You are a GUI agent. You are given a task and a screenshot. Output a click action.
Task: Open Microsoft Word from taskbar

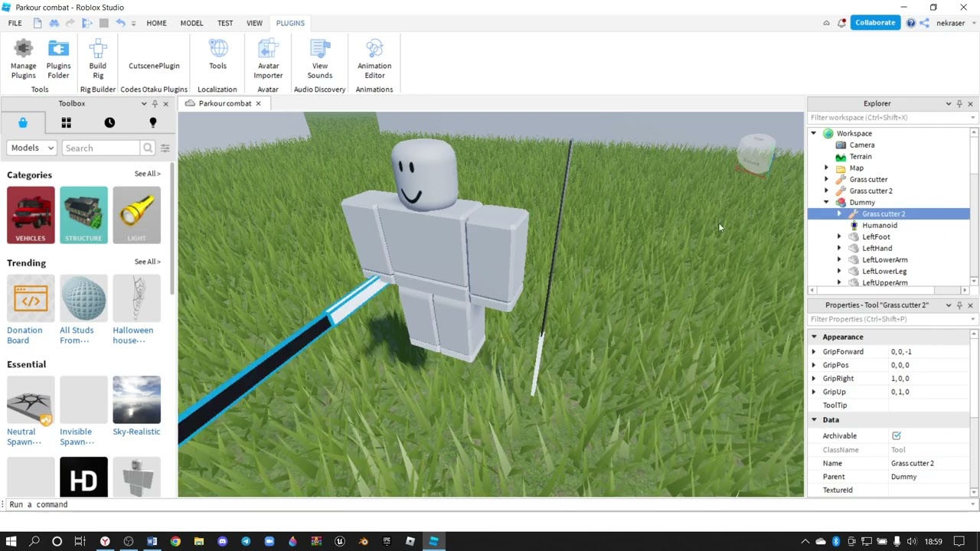click(152, 541)
